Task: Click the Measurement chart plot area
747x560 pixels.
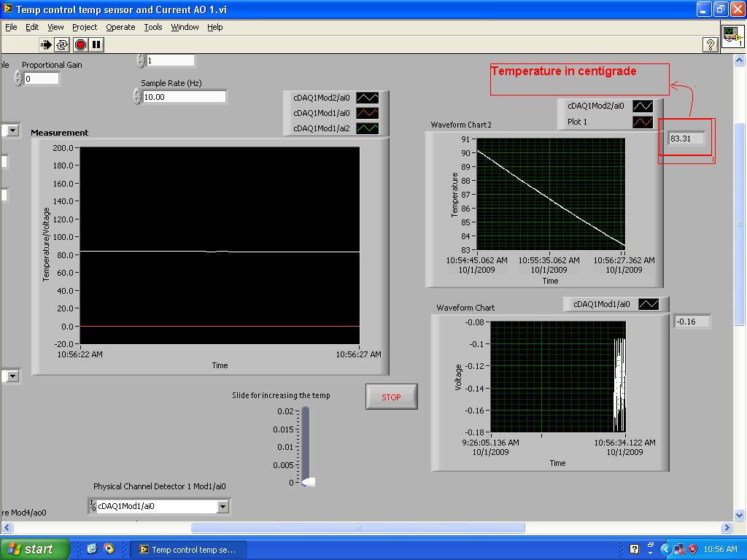Action: pos(220,245)
